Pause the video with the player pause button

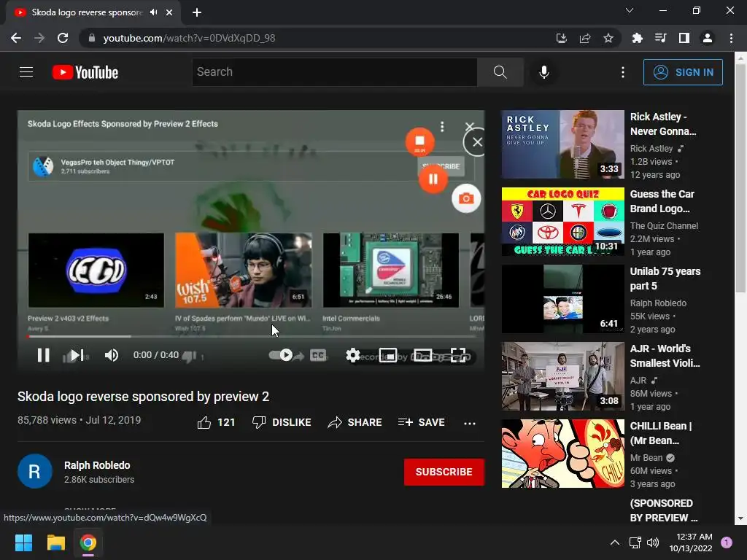tap(43, 355)
